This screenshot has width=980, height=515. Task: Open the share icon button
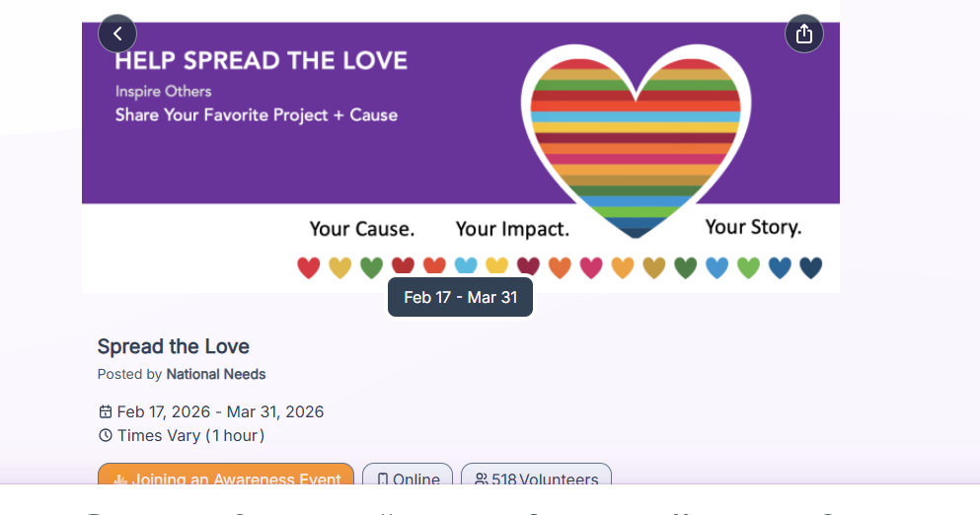803,35
